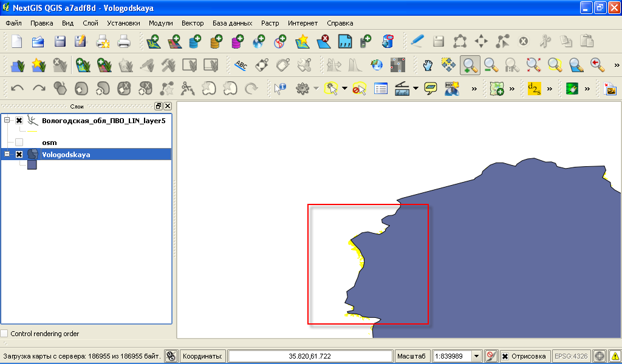Redo the last edit
The image size is (622, 364).
pos(39,89)
